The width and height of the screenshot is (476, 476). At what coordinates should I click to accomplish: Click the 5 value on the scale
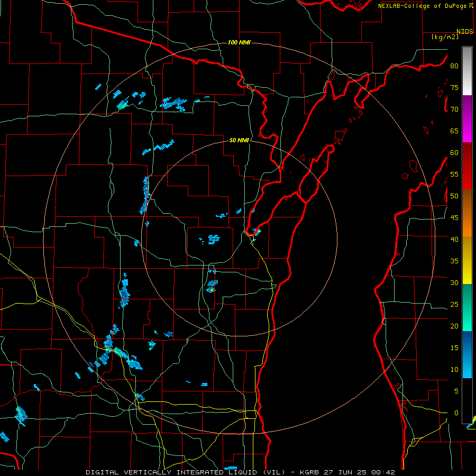click(x=456, y=391)
